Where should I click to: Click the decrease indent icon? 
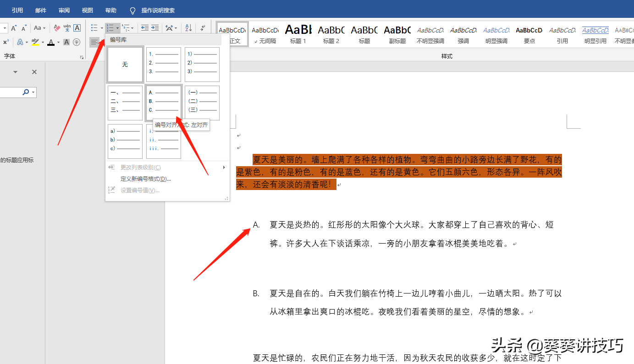pyautogui.click(x=144, y=27)
